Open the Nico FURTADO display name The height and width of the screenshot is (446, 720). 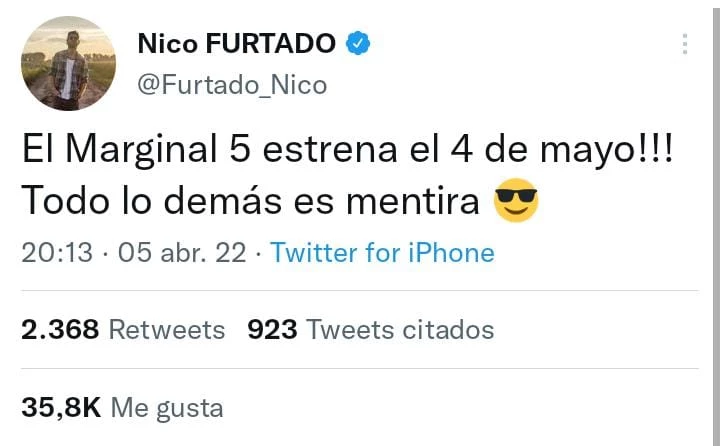coord(236,44)
